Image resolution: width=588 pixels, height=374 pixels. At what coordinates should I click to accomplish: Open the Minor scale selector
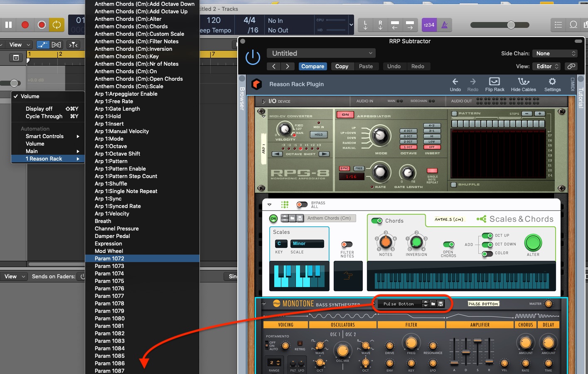[307, 243]
